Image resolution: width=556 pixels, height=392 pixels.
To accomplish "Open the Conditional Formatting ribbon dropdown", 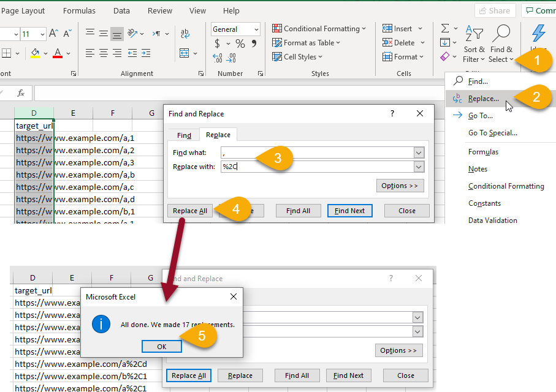I will pyautogui.click(x=319, y=28).
